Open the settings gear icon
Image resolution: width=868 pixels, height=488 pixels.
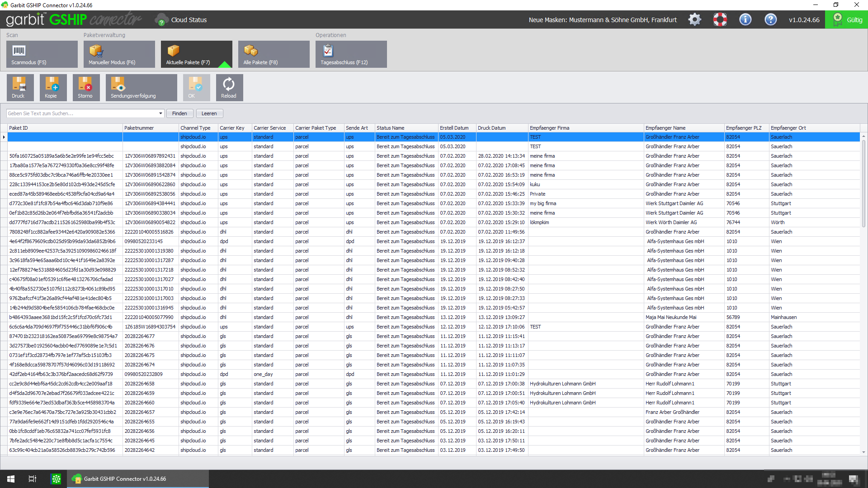tap(694, 20)
